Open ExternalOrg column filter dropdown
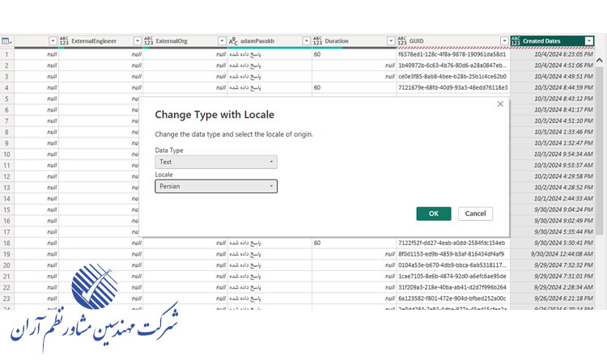The width and height of the screenshot is (607, 364). tap(222, 41)
